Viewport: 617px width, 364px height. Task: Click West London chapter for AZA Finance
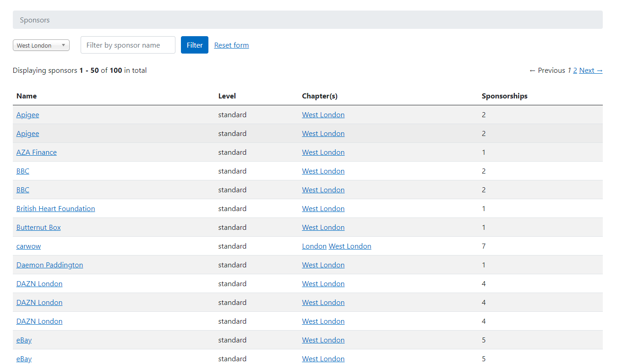(323, 152)
